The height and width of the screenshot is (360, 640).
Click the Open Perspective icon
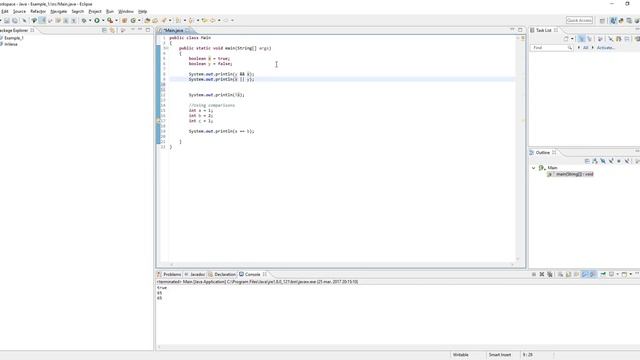coord(602,20)
